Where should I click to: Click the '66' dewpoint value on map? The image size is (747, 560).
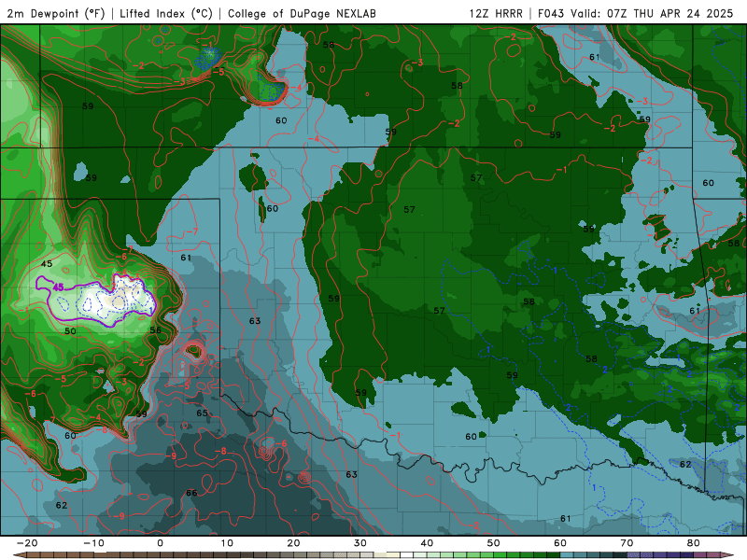pos(191,493)
